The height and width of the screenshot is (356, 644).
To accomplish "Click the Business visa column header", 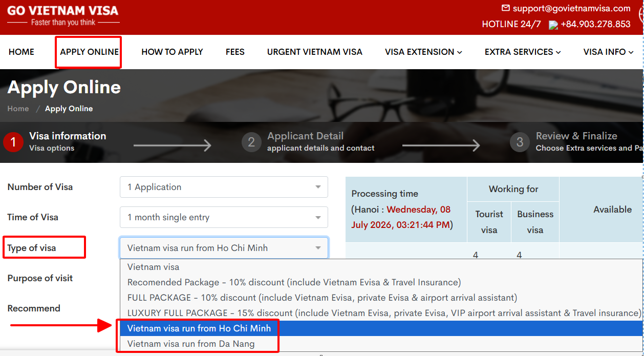I will tap(535, 222).
